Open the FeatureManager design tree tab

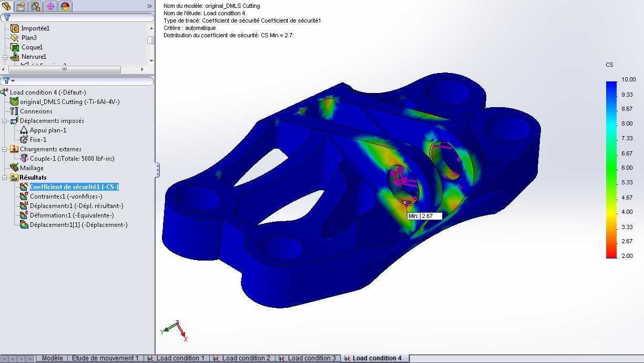coord(7,6)
